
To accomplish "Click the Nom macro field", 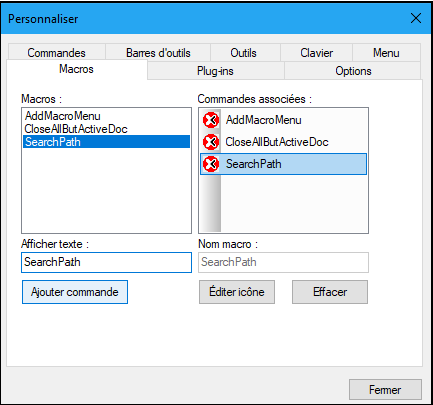I will (283, 262).
